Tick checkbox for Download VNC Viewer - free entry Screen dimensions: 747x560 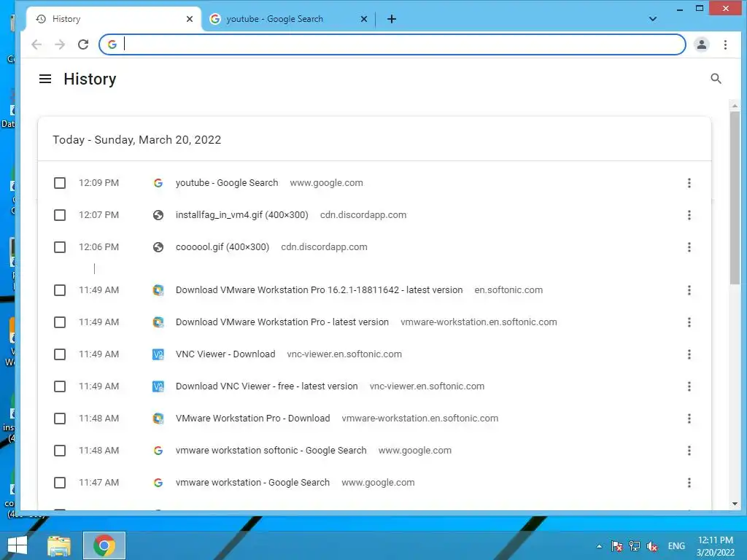pos(60,386)
